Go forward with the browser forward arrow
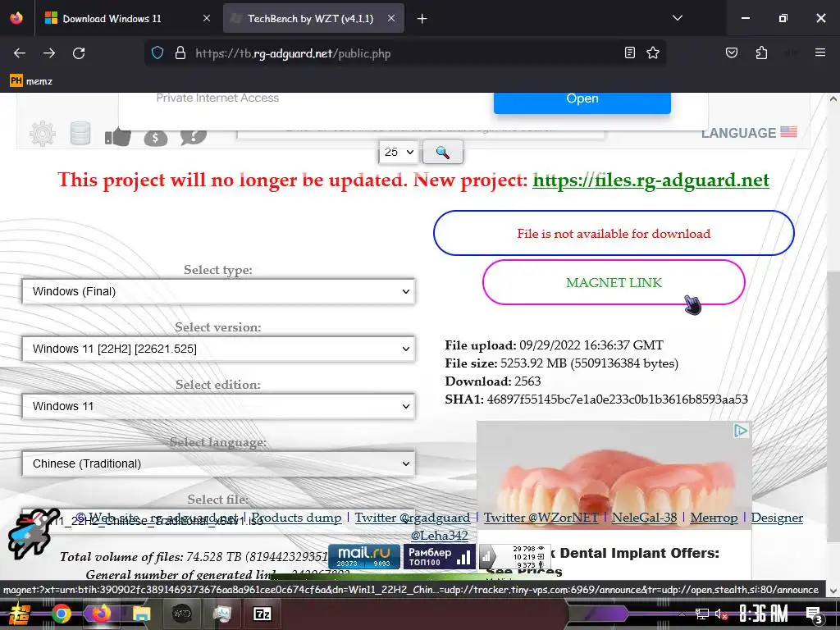This screenshot has width=840, height=630. pyautogui.click(x=49, y=53)
